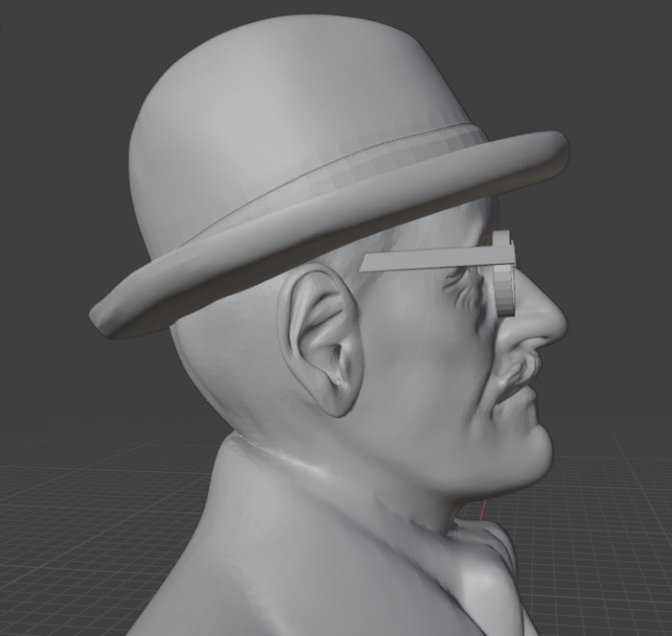Select the sculpted ear on the head
The height and width of the screenshot is (636, 672).
322,341
